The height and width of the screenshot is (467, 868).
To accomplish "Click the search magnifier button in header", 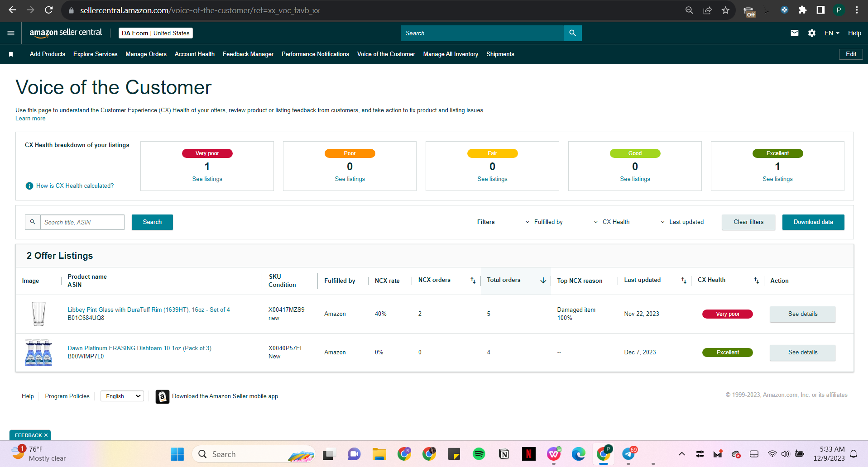I will [572, 33].
